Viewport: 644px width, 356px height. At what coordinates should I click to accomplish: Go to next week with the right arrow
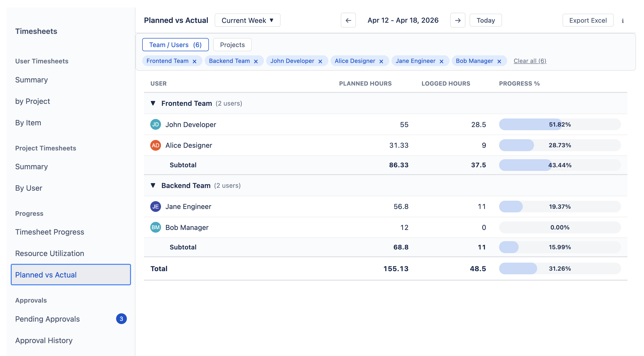point(458,20)
